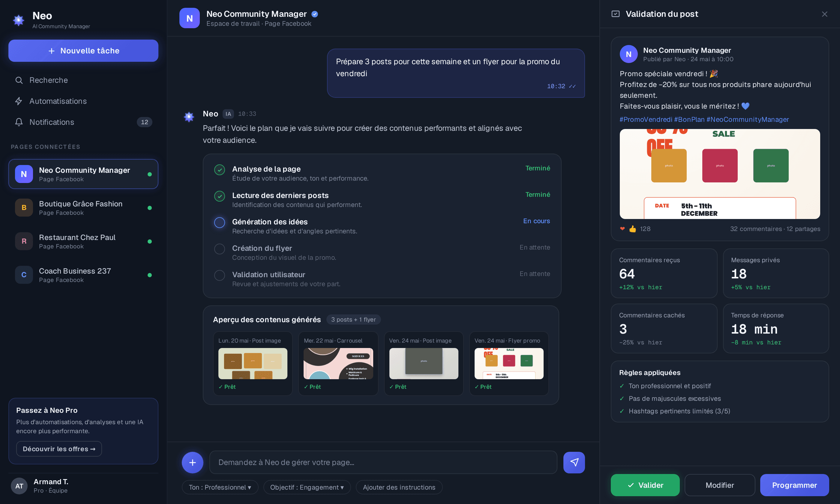Click the thumbs up reaction icon
The image size is (840, 504).
[632, 229]
